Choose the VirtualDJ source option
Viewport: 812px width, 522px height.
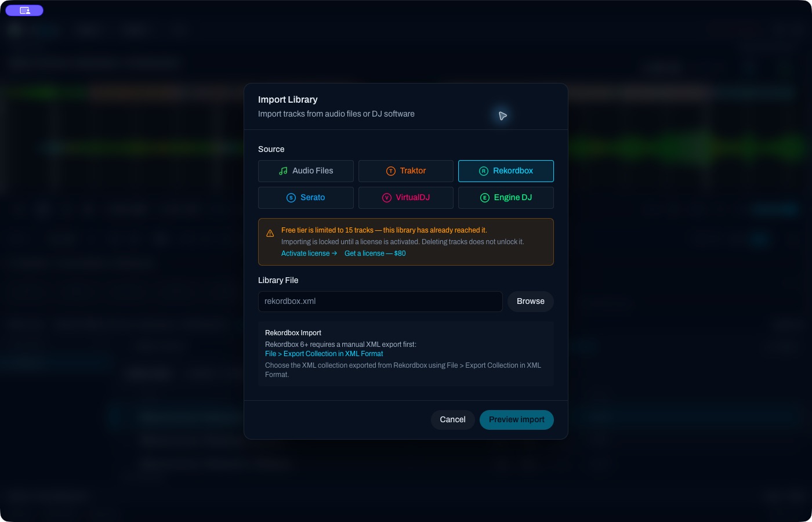click(x=406, y=198)
